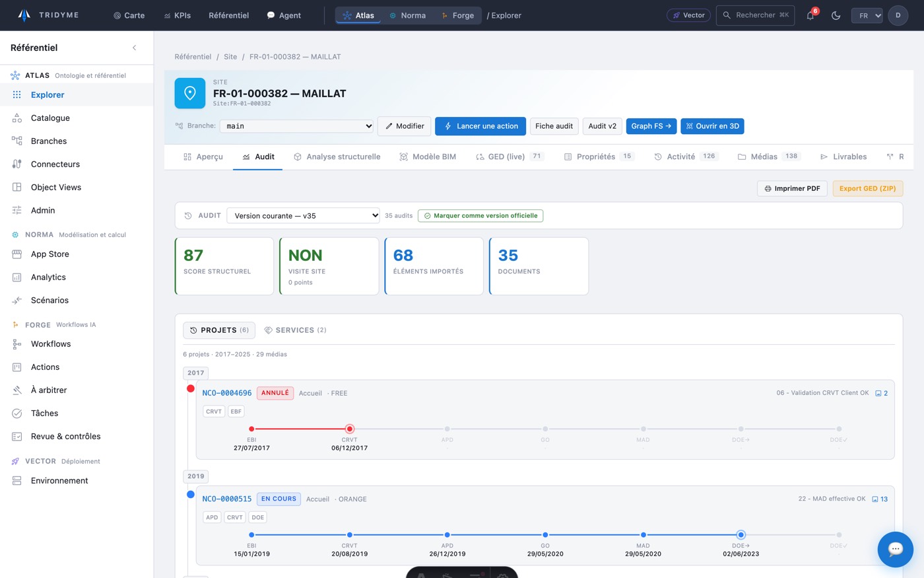Open Object Views in sidebar
This screenshot has width=924, height=578.
pos(56,187)
